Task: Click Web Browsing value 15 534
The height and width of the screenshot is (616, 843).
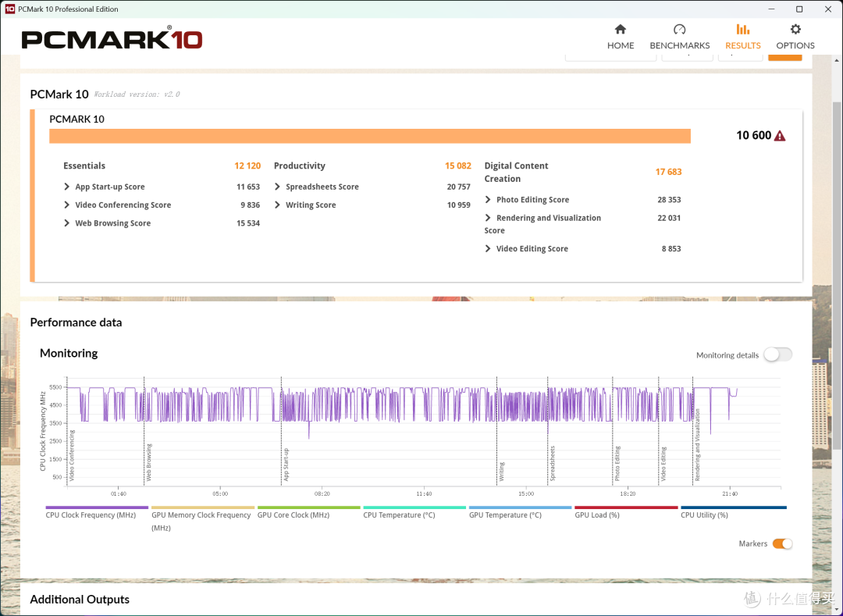Action: (248, 223)
